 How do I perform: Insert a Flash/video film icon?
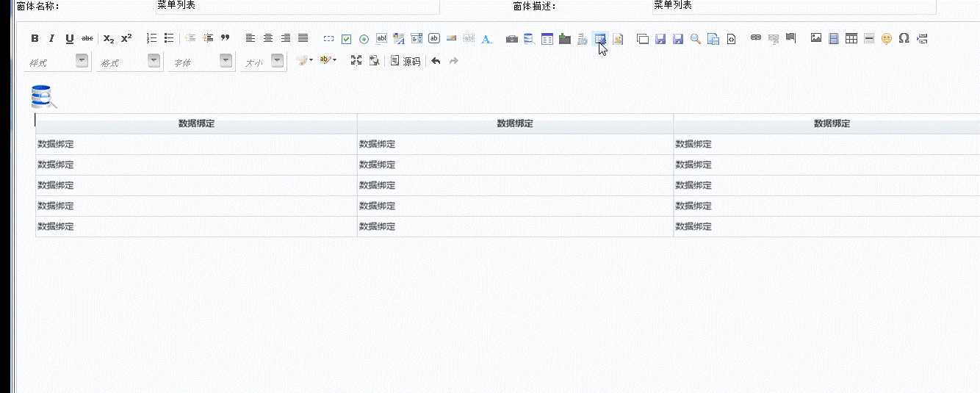coord(834,38)
